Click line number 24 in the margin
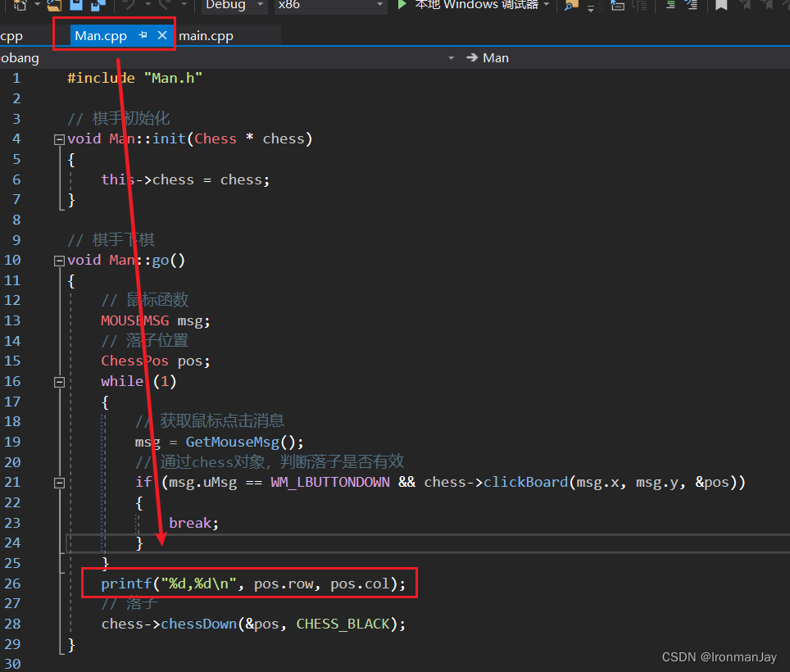 12,543
